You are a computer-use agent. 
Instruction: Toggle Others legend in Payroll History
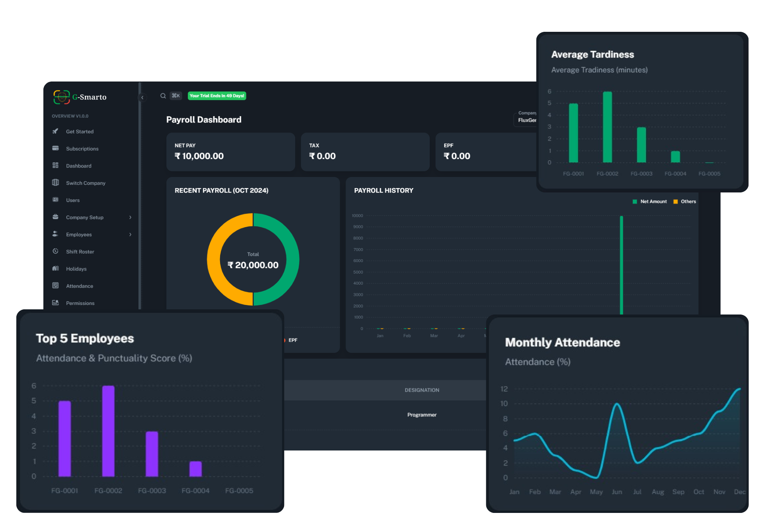tap(684, 202)
